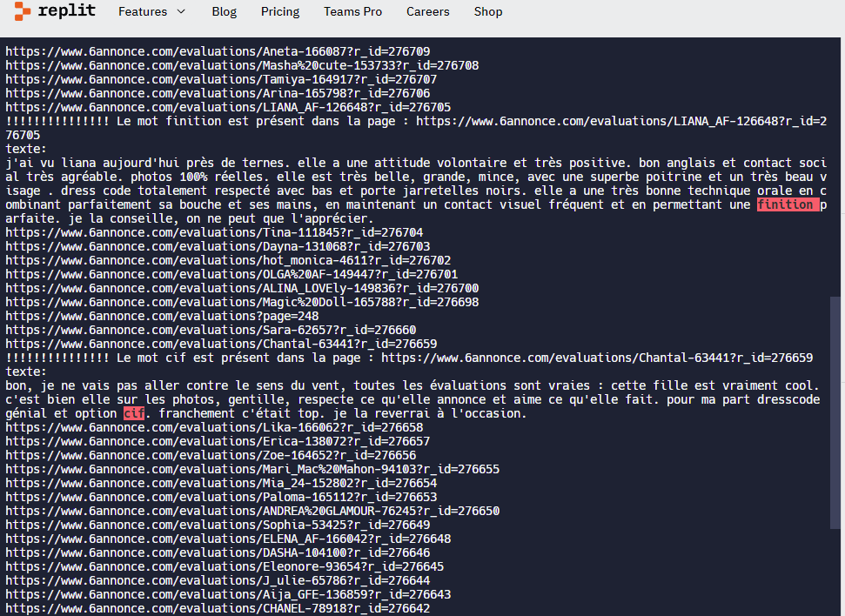
Task: Click the 'texte:' label above 'j'ai vu liana'
Action: click(x=26, y=149)
